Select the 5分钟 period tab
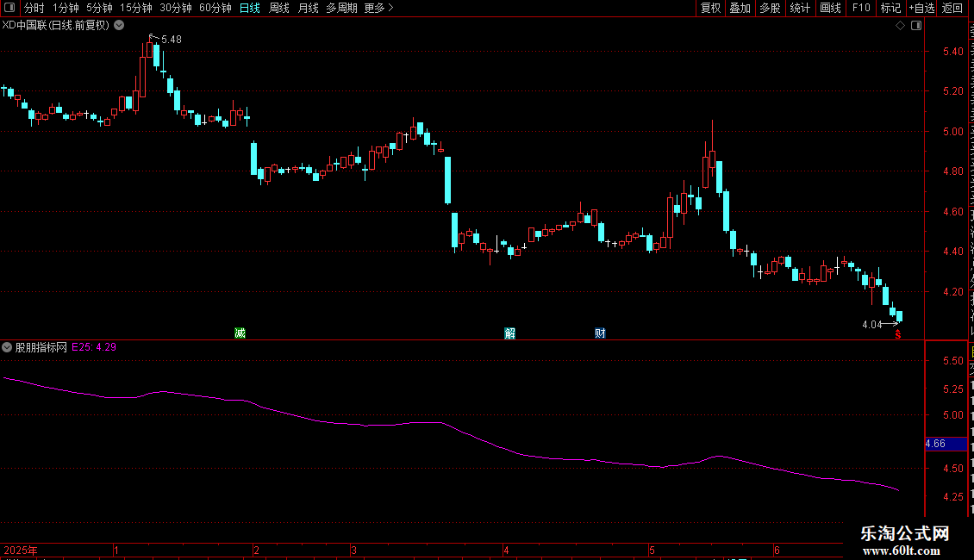Screen dimensions: 974x560 (99, 8)
